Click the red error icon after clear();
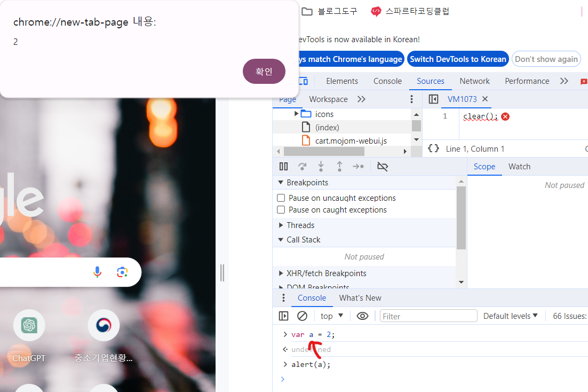The image size is (588, 392). click(505, 116)
